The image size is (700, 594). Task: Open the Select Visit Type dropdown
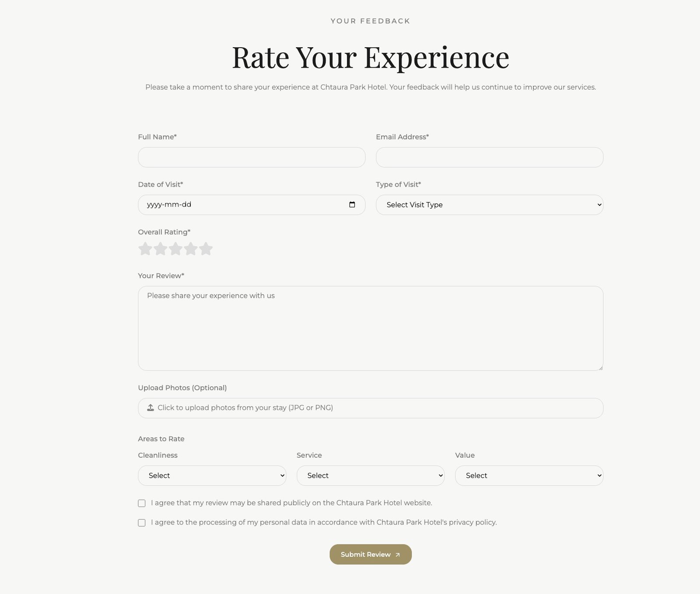[x=489, y=204]
